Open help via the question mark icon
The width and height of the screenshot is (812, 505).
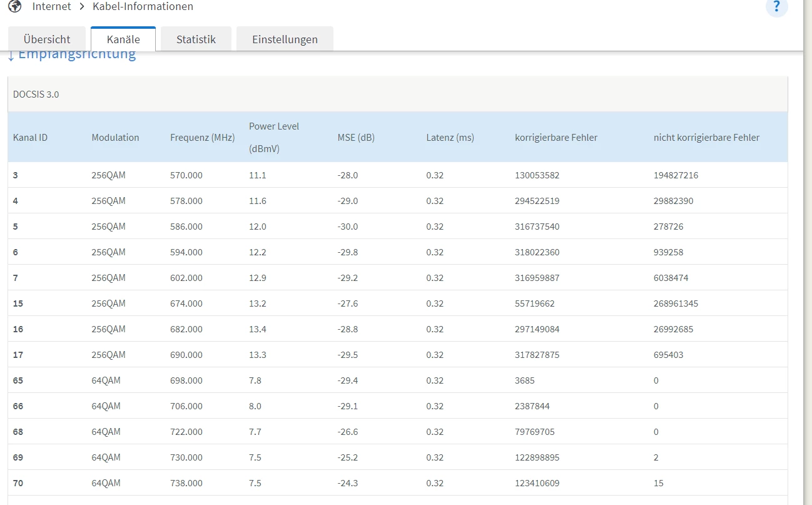coord(776,6)
